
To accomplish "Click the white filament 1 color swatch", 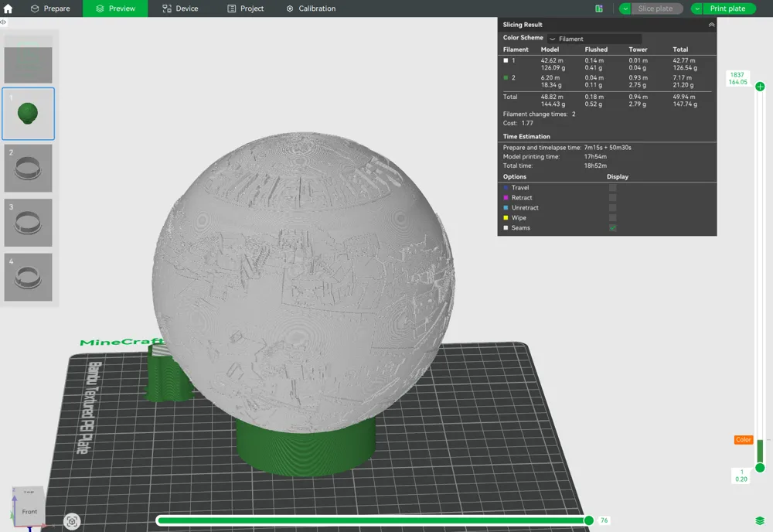I will (x=506, y=60).
